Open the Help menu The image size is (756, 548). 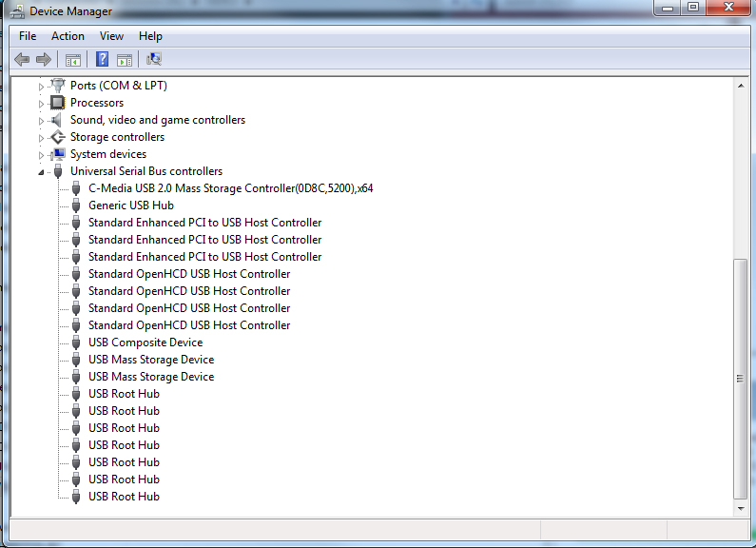coord(150,36)
